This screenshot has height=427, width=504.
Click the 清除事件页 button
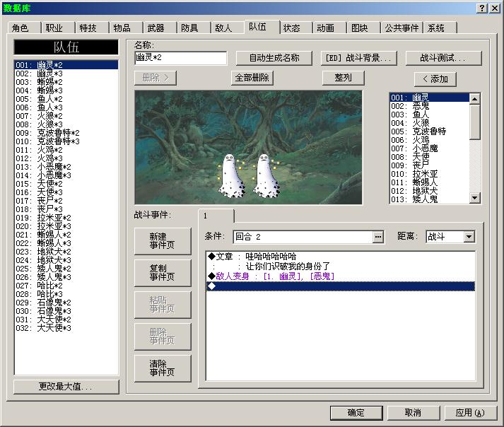click(163, 368)
